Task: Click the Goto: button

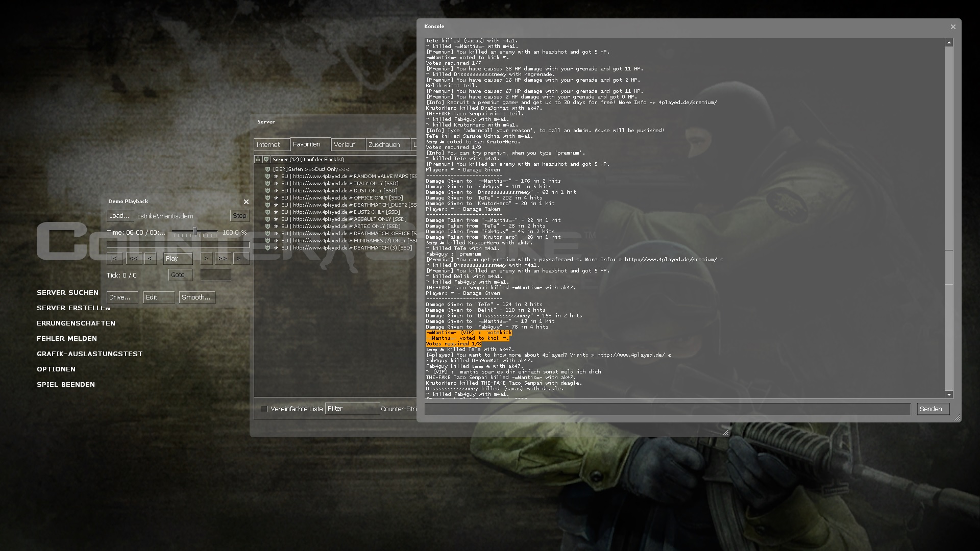Action: point(180,275)
